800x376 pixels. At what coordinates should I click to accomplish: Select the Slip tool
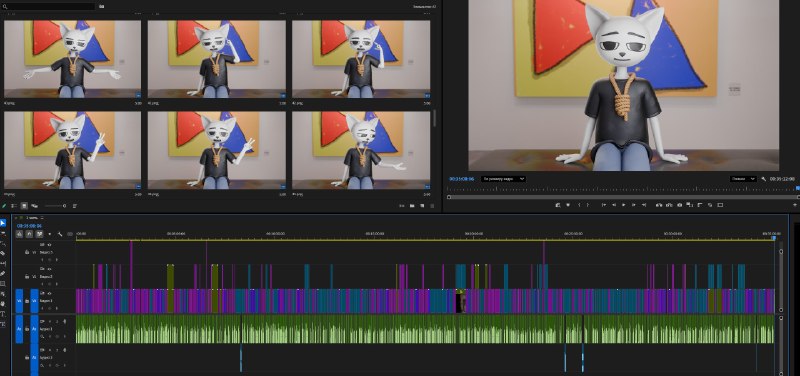(x=4, y=263)
